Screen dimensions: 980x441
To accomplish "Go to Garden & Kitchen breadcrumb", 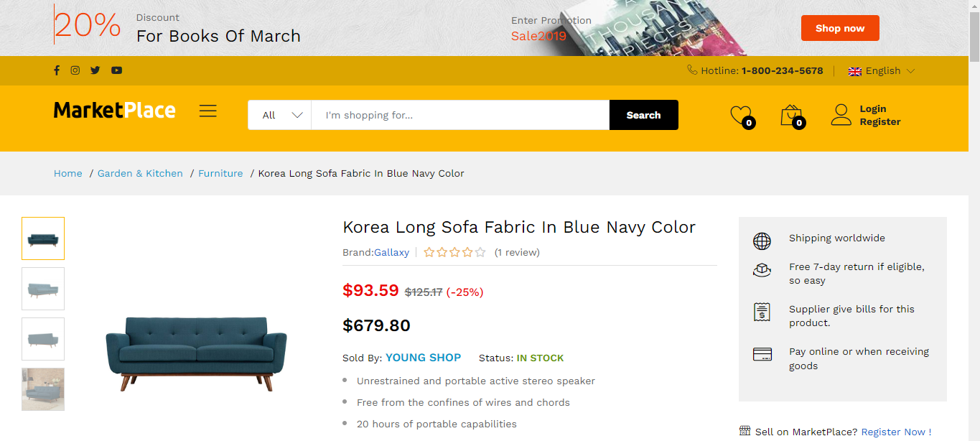I will coord(140,173).
